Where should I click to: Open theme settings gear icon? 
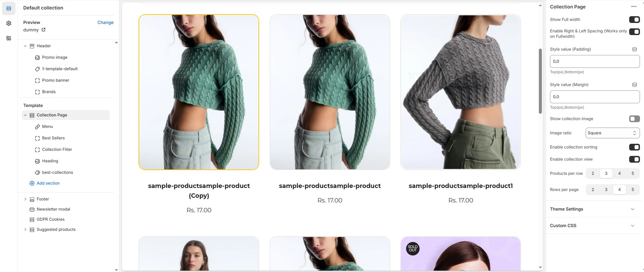pyautogui.click(x=9, y=23)
